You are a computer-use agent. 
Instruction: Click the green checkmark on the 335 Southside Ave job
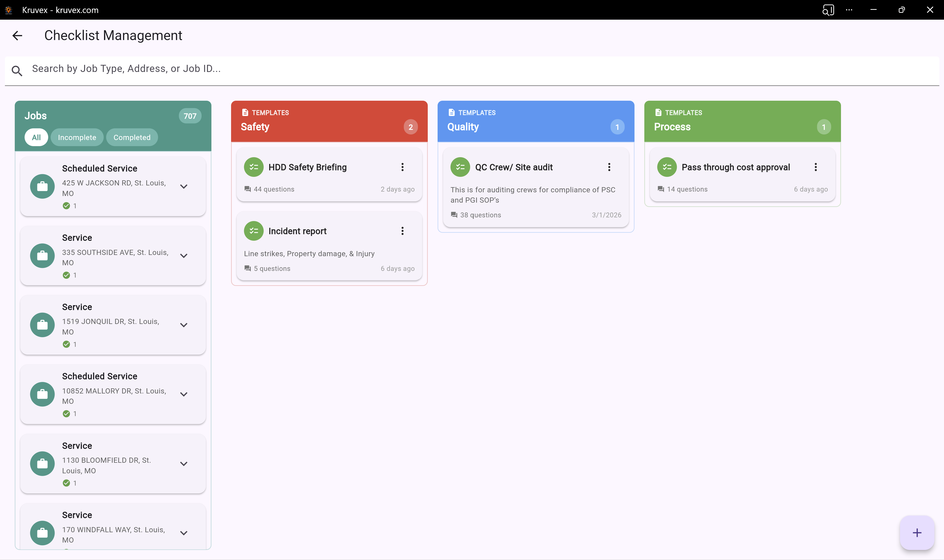click(x=67, y=275)
